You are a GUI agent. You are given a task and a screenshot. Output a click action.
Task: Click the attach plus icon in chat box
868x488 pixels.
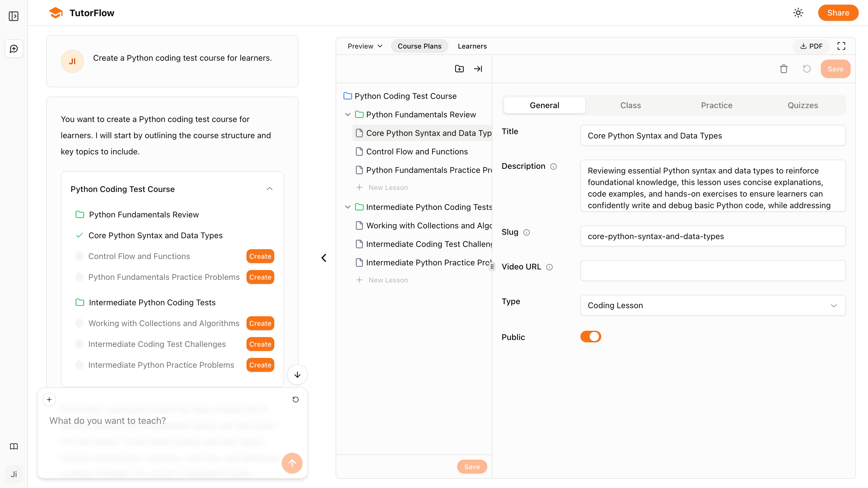click(x=49, y=400)
